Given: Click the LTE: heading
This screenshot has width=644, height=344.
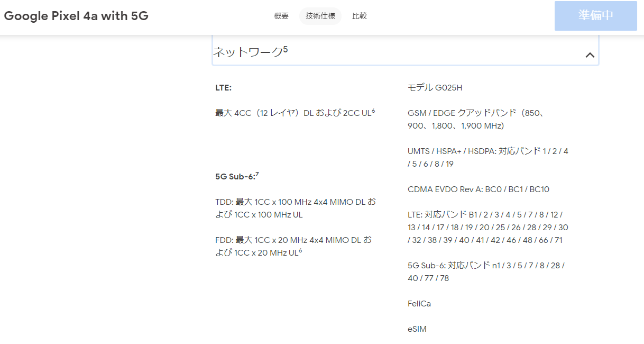Looking at the screenshot, I should [223, 88].
